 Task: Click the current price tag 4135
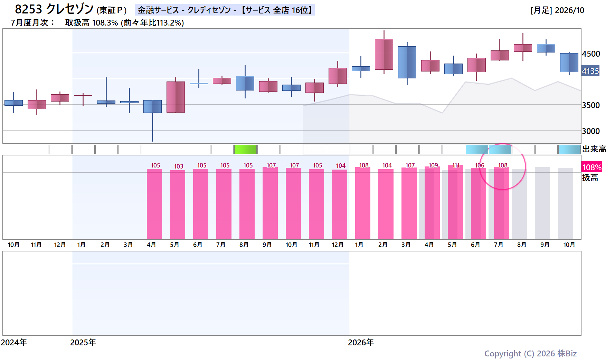coord(590,71)
